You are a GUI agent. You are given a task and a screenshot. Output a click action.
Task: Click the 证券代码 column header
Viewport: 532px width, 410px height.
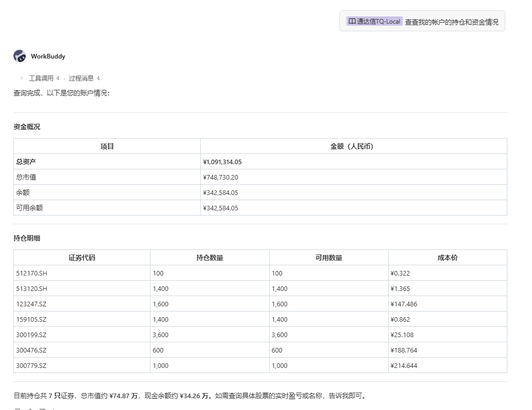pos(82,258)
